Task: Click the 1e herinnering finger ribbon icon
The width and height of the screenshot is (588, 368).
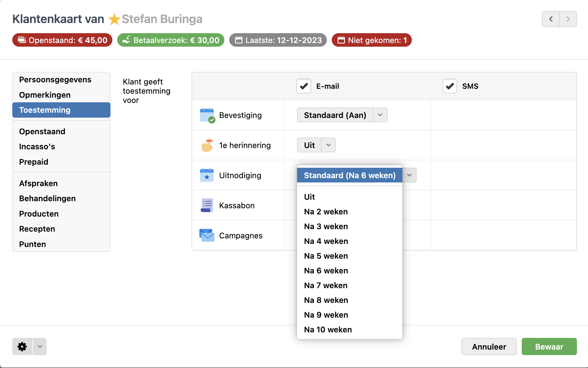Action: (x=207, y=145)
